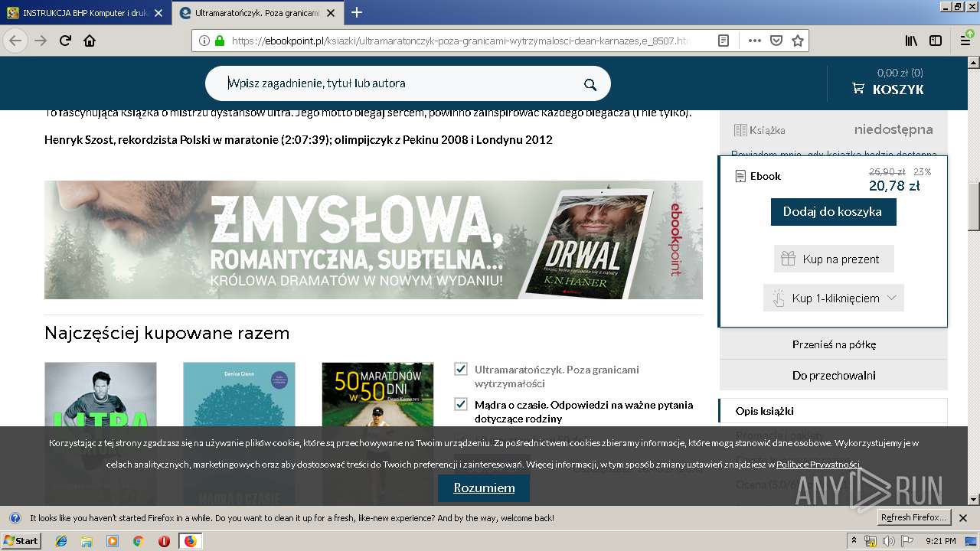Open the Firefox library icon
This screenshot has width=980, height=551.
click(x=912, y=41)
